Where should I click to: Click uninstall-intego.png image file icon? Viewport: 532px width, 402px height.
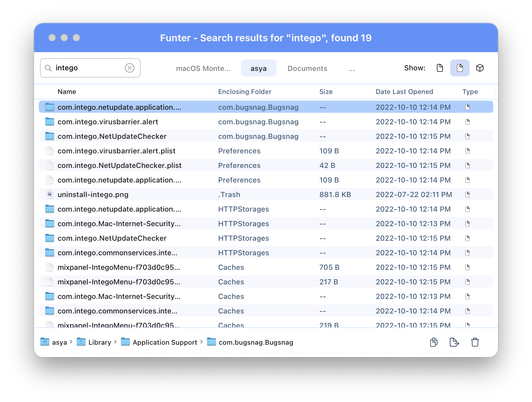click(x=50, y=194)
